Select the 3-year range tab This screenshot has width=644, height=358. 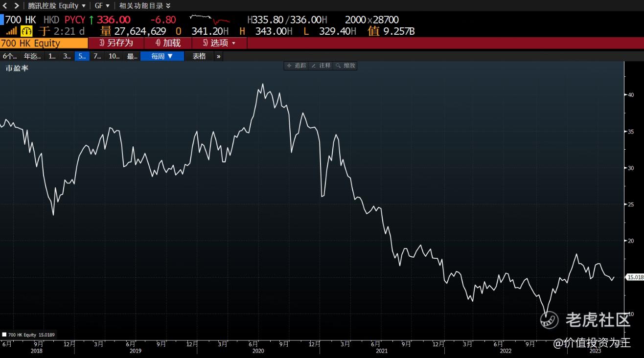67,56
